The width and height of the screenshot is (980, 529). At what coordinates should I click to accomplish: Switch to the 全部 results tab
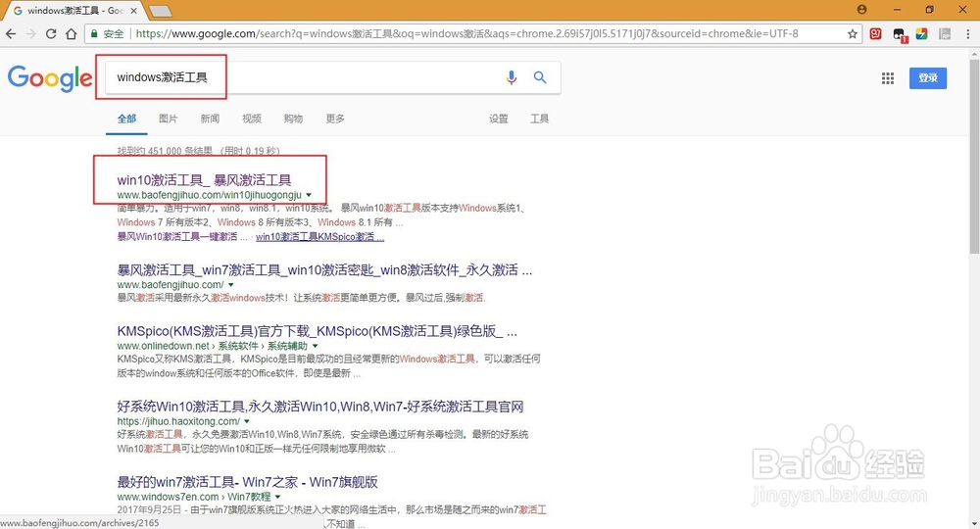[126, 118]
